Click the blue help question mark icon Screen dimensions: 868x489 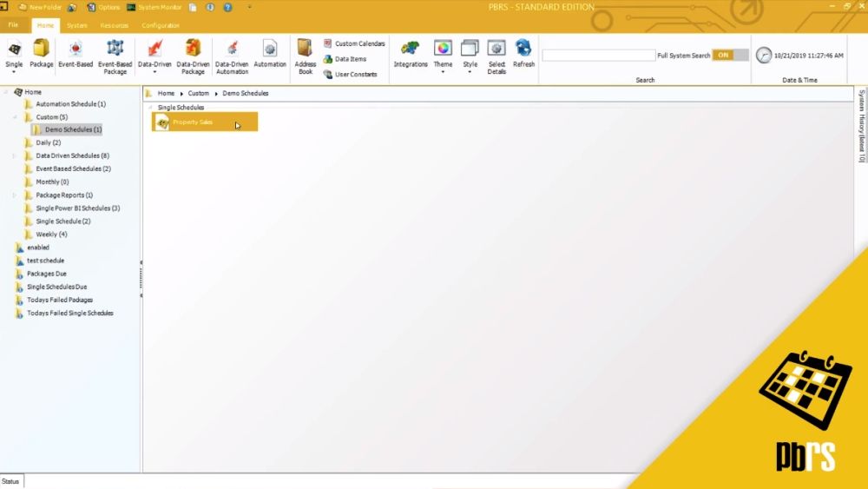pos(227,7)
